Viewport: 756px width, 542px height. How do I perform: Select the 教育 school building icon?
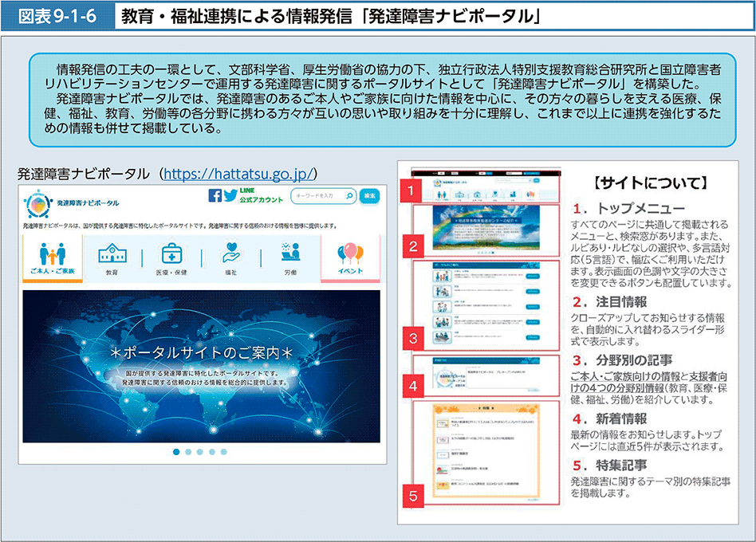click(x=112, y=253)
